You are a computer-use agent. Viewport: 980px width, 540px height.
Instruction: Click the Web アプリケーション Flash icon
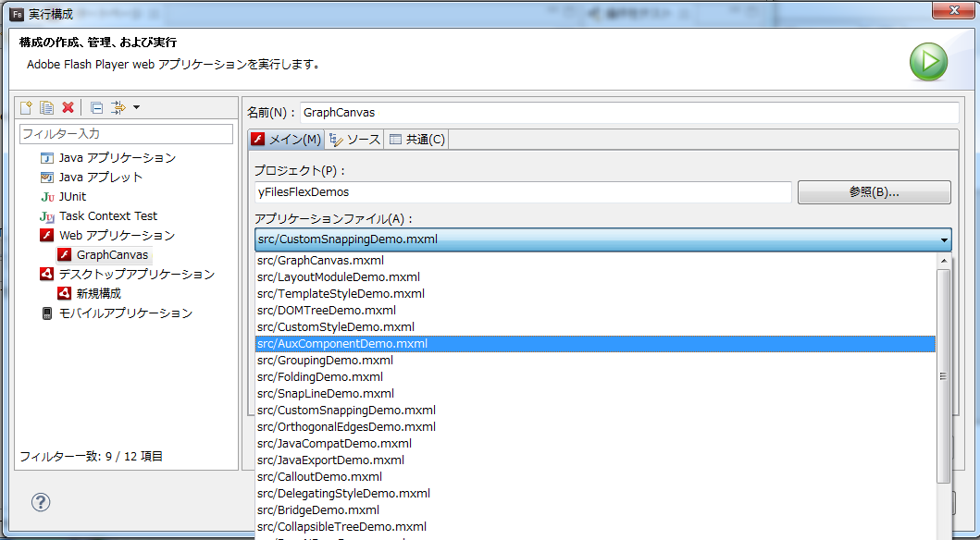click(x=47, y=236)
